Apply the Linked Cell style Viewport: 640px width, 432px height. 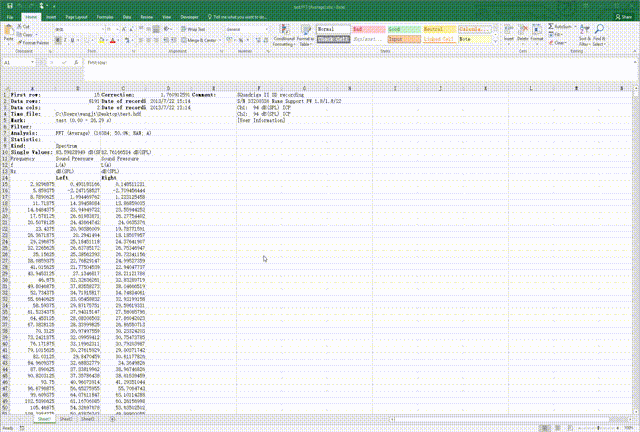[439, 39]
